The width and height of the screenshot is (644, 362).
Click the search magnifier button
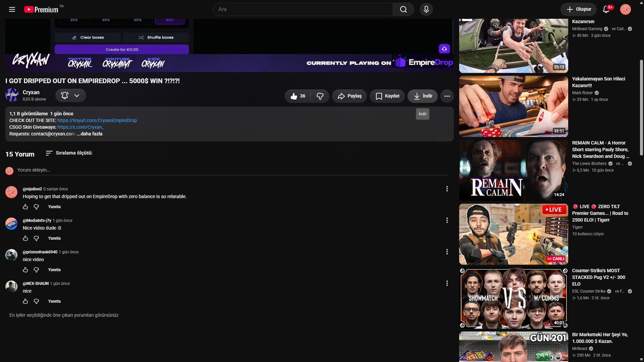[403, 9]
